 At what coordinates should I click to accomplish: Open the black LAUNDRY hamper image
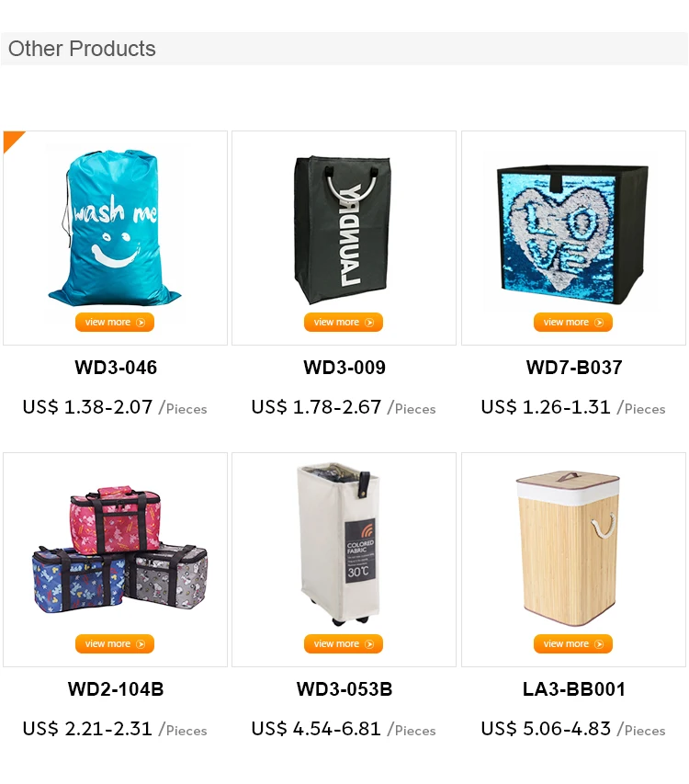[343, 230]
